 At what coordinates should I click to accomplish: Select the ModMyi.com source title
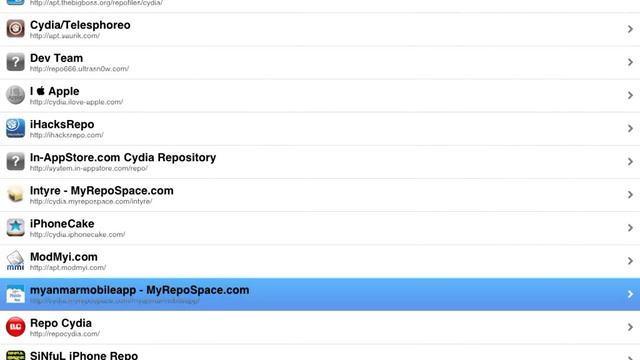[64, 257]
